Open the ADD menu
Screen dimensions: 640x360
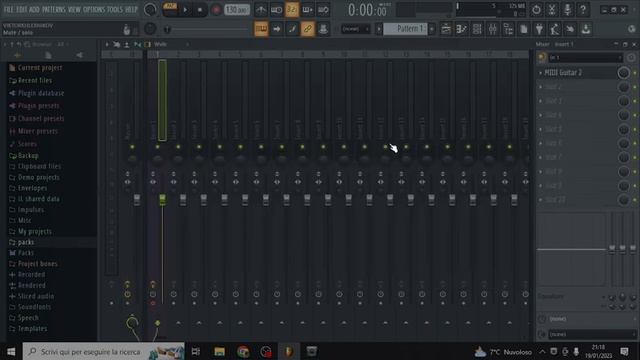point(34,9)
